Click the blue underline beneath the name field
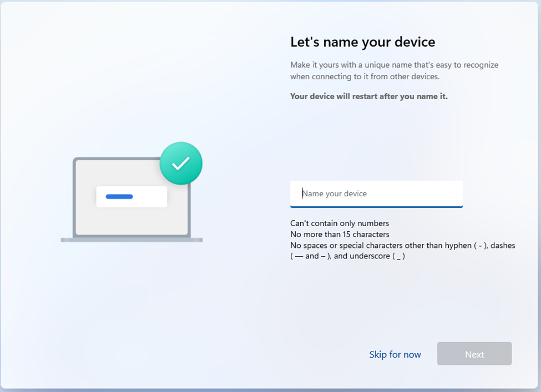This screenshot has height=392, width=541. (x=376, y=206)
